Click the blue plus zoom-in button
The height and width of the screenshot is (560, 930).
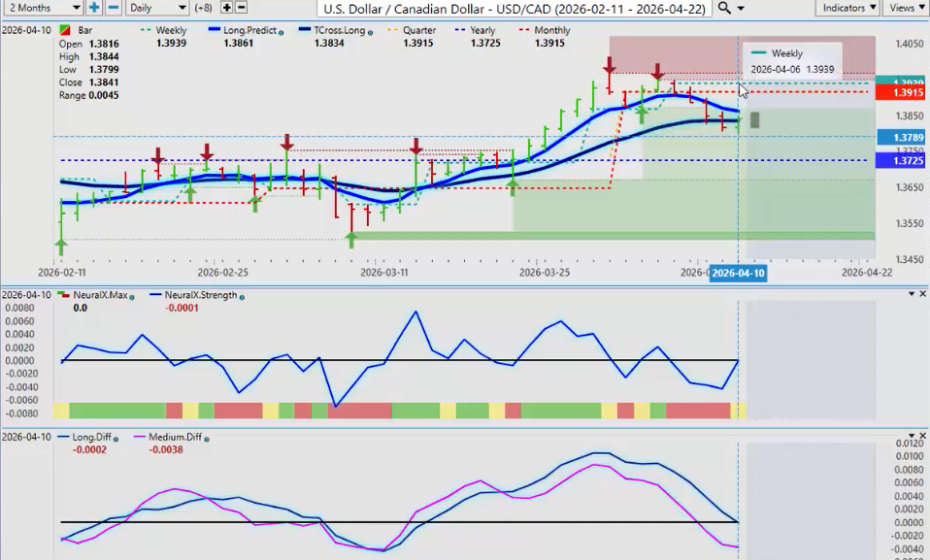pos(94,8)
